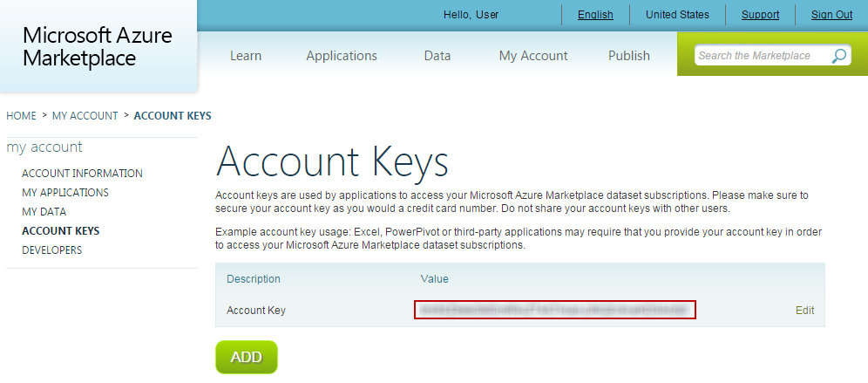Viewport: 868px width, 383px height.
Task: Select the Publish menu item
Action: 629,56
